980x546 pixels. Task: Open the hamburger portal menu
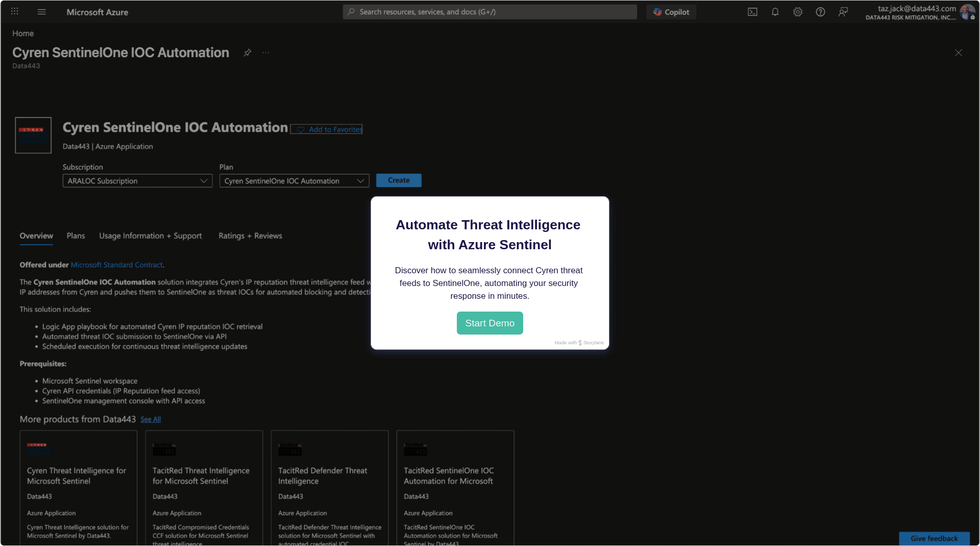[42, 12]
